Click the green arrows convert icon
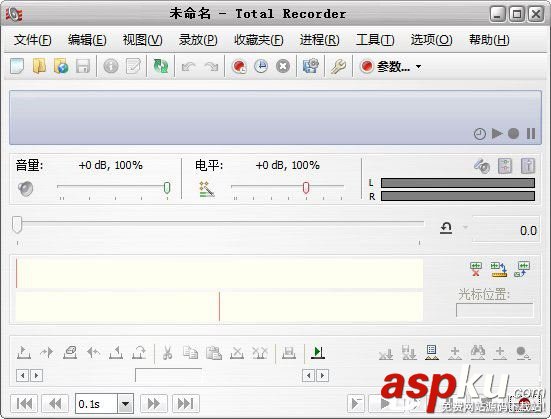 tap(161, 66)
